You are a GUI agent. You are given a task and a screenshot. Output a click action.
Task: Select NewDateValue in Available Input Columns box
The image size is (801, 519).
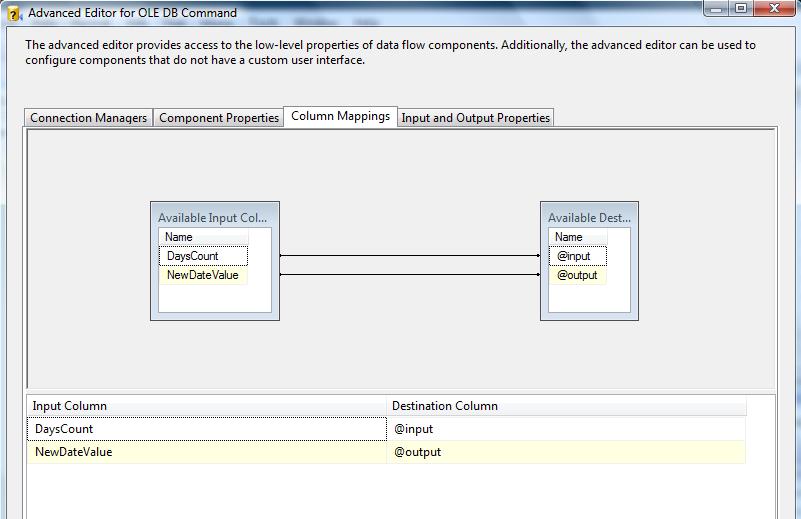pos(203,275)
